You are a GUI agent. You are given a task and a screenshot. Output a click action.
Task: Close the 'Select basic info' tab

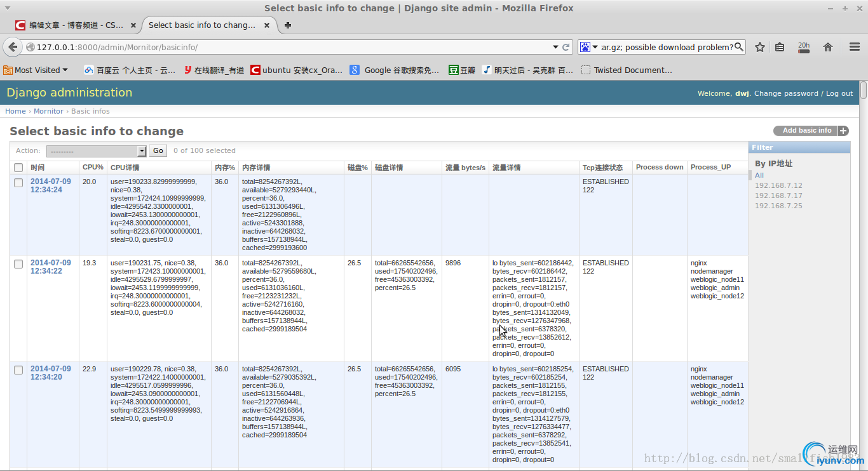click(x=267, y=25)
